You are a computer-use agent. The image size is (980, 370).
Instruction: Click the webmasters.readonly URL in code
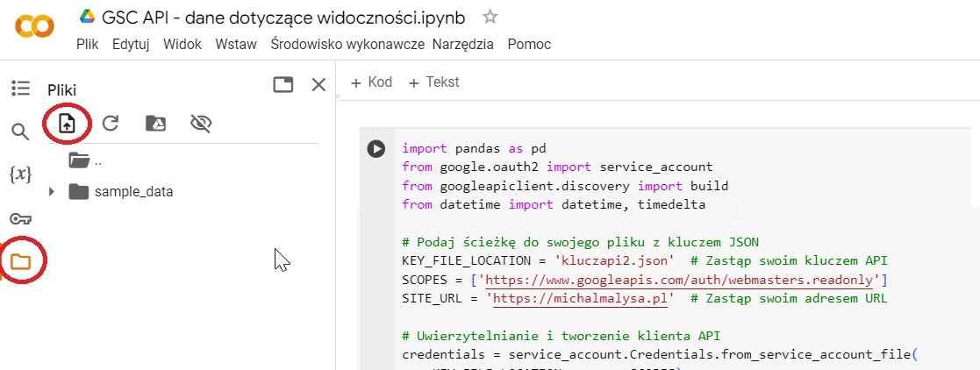[679, 280]
